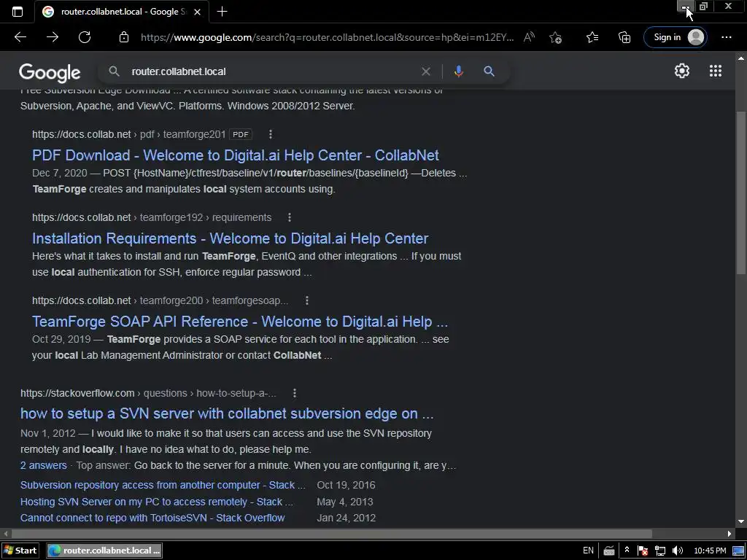
Task: Open the clock showing 10:45 PM
Action: 710,551
